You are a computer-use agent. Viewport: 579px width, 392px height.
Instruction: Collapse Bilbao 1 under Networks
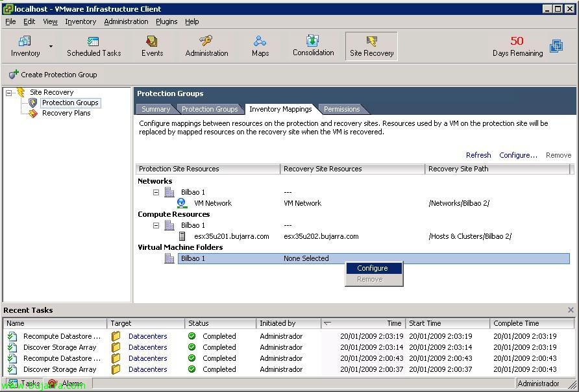[156, 192]
